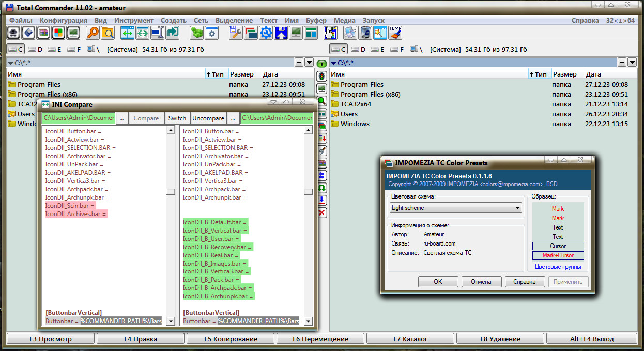This screenshot has width=644, height=351.
Task: Click the green U-turn arrow icon
Action: (x=321, y=188)
